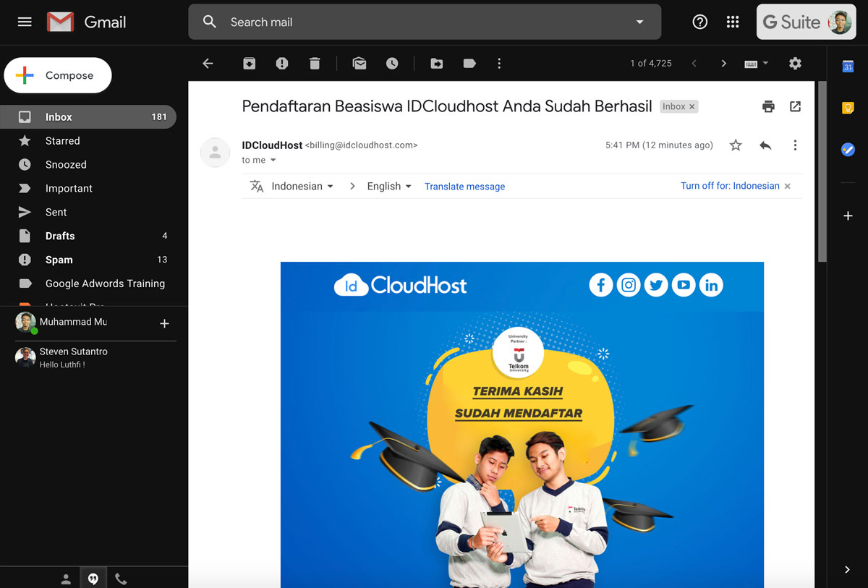
Task: Dismiss the translation bar
Action: pos(788,187)
